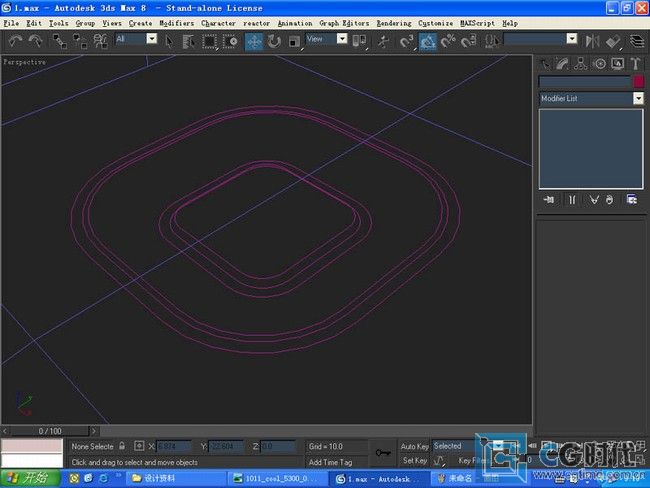
Task: Switch to the Modify command panel tab
Action: click(563, 64)
